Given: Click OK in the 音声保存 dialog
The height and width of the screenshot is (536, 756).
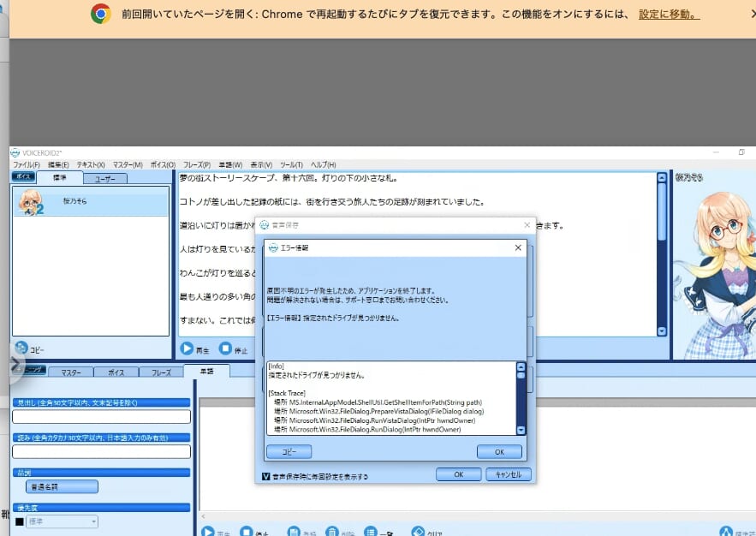Looking at the screenshot, I should (458, 474).
